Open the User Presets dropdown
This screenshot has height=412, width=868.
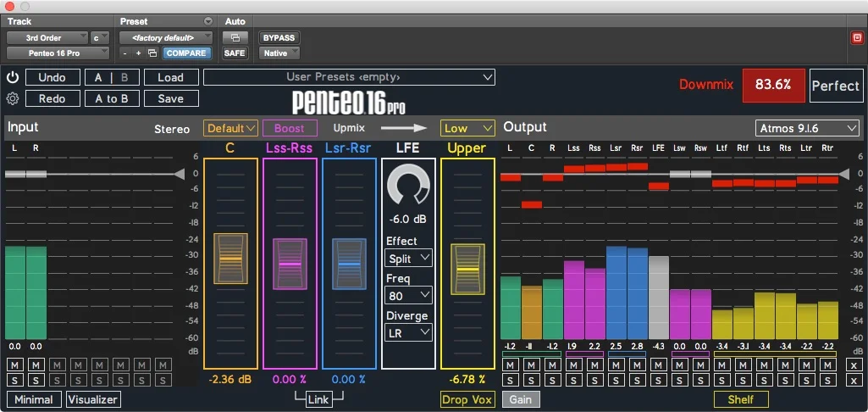[349, 77]
